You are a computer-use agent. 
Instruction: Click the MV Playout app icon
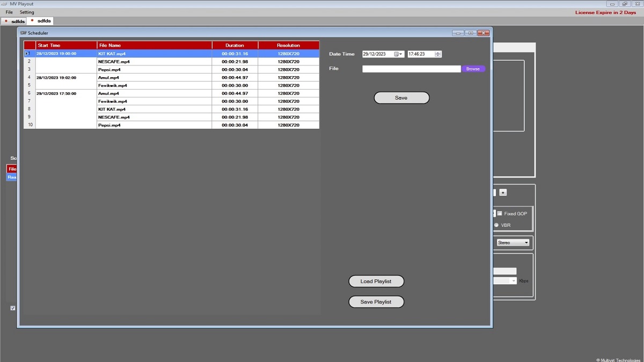[5, 4]
